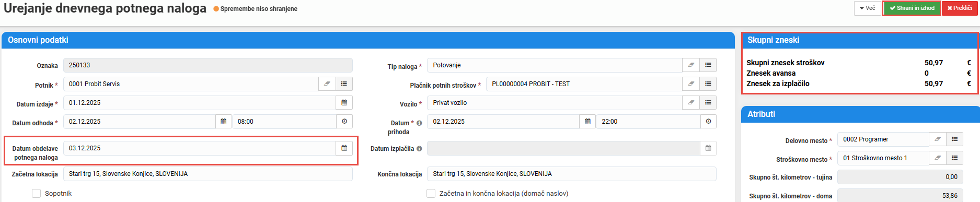Edit processing date field 03.12.2025
The image size is (980, 202).
200,148
